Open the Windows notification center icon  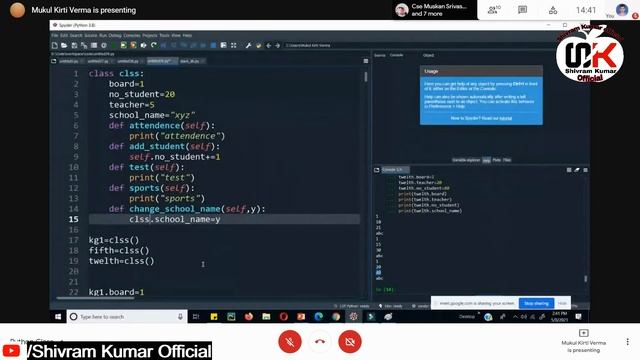578,316
